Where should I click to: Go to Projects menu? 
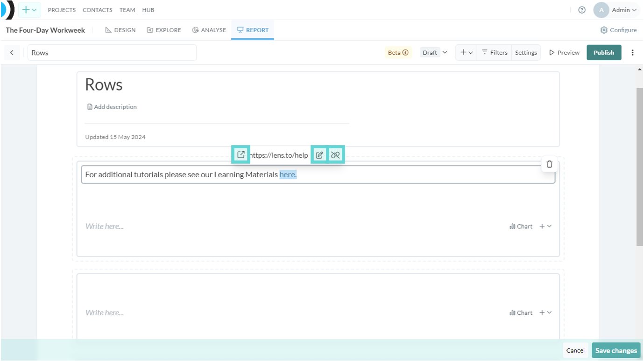click(x=62, y=10)
